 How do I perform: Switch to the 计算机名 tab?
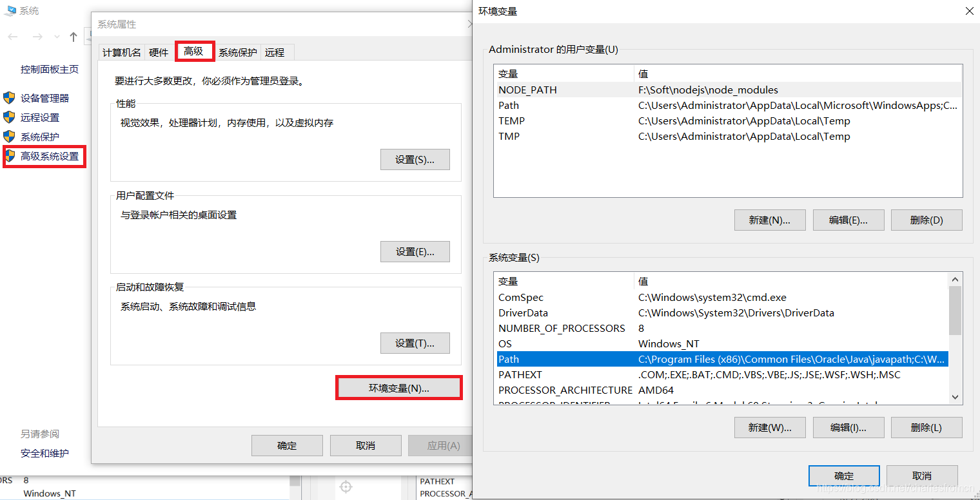coord(121,52)
